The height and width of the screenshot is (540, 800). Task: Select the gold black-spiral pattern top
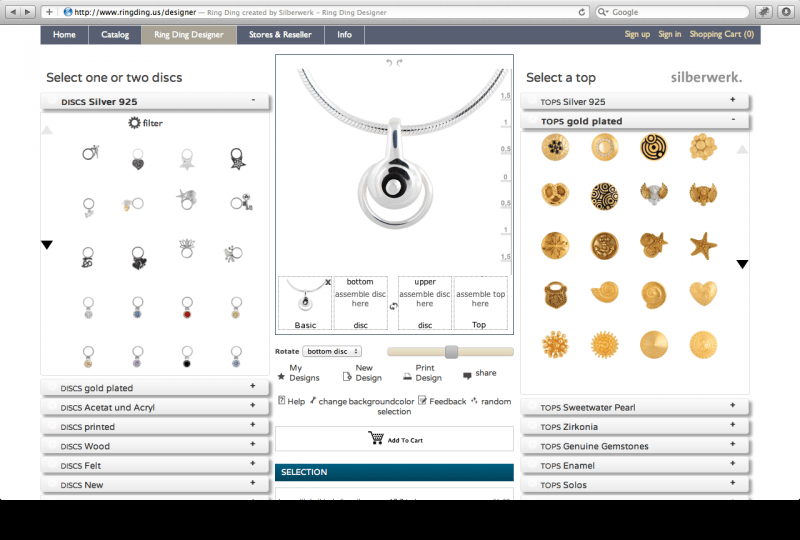coord(605,195)
